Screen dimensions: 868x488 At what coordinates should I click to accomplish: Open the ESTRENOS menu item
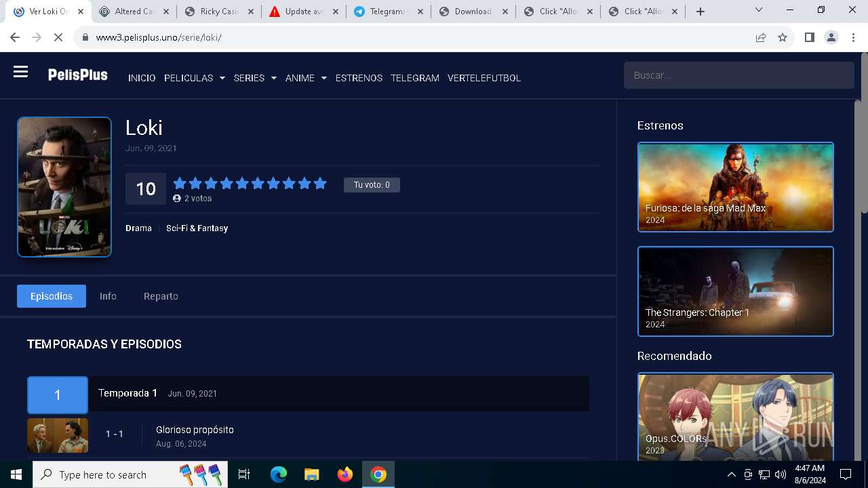[359, 78]
